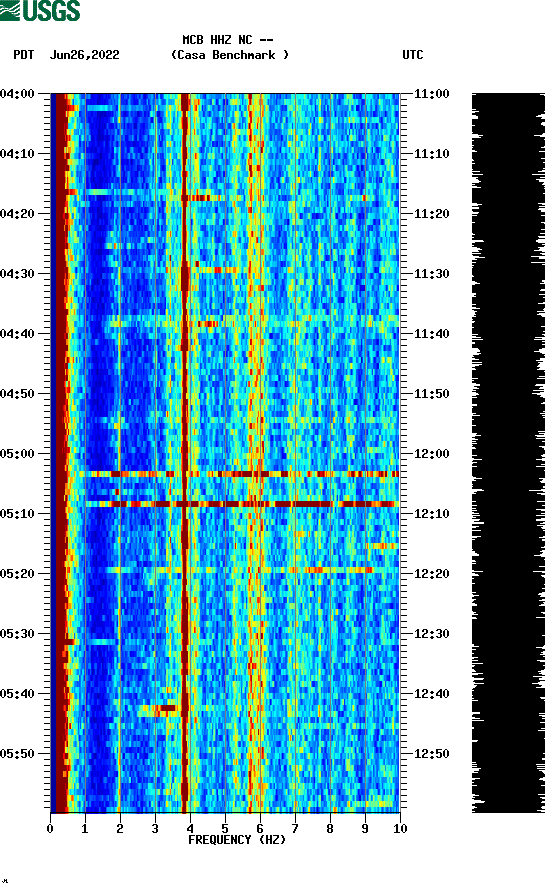Click the 12:20 UTC time label
This screenshot has height=892, width=552.
tap(431, 574)
